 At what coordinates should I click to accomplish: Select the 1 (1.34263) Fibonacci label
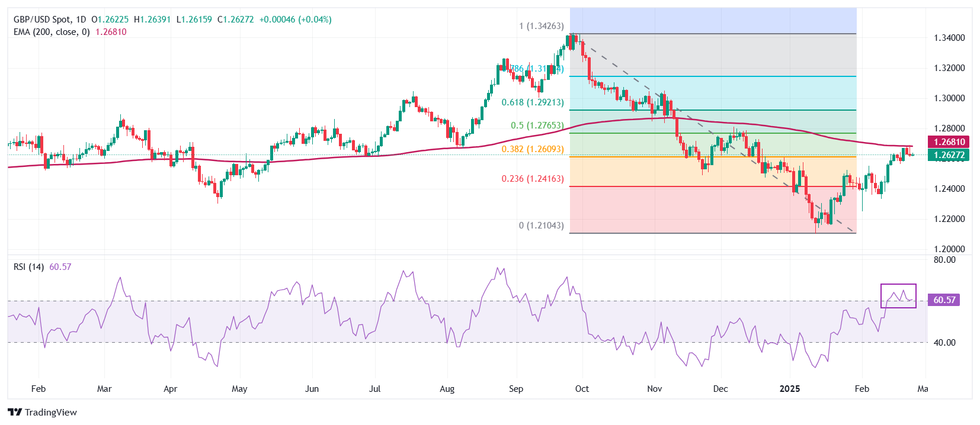[541, 26]
